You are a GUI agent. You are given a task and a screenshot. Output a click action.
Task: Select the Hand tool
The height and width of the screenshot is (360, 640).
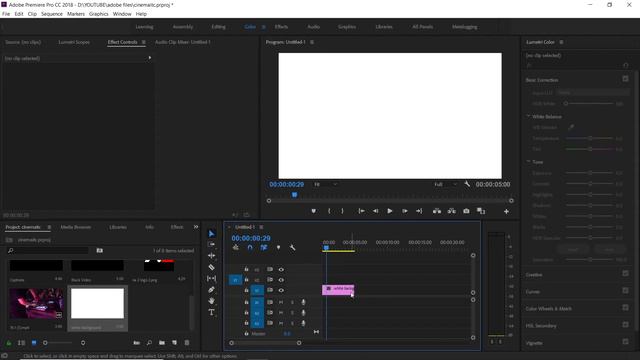(x=211, y=301)
